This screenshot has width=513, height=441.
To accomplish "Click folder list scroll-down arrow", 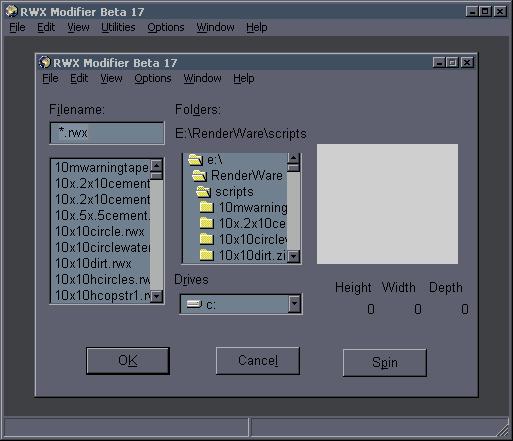I will coord(293,256).
